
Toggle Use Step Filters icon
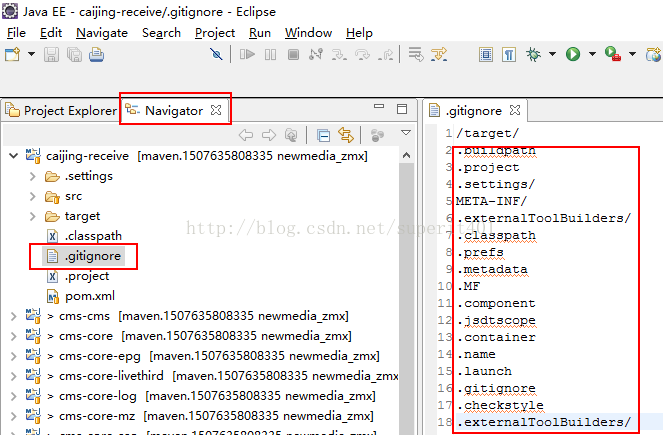tap(439, 54)
